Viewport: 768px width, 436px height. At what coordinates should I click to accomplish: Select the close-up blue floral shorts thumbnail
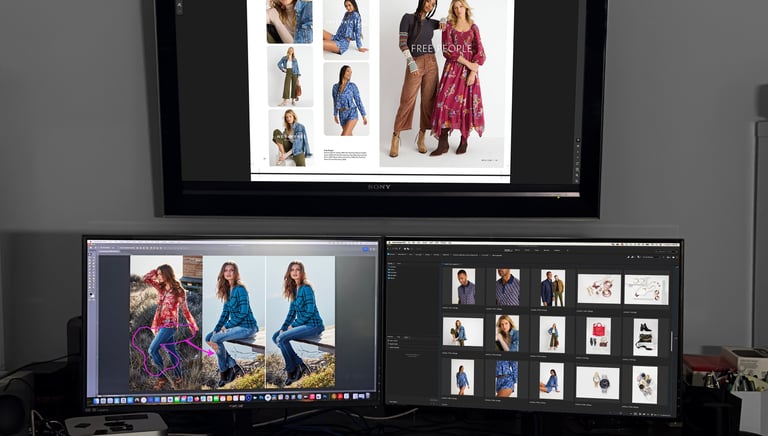pyautogui.click(x=506, y=379)
